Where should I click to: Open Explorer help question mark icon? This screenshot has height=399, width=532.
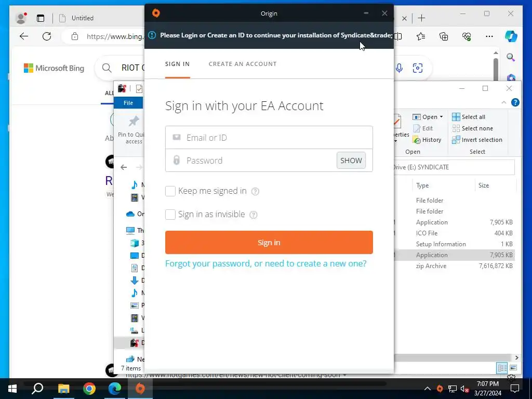pyautogui.click(x=515, y=102)
